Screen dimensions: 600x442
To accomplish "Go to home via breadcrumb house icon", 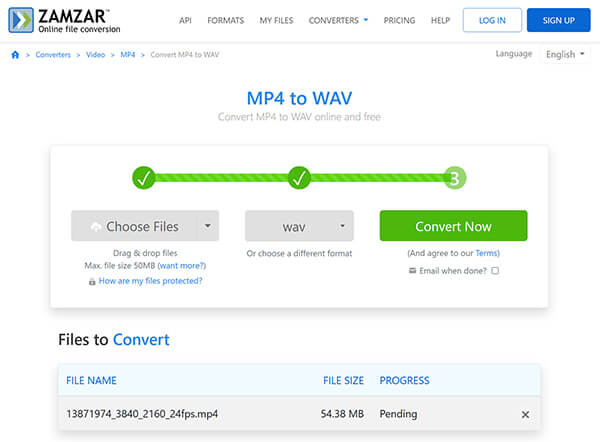I will (x=15, y=55).
